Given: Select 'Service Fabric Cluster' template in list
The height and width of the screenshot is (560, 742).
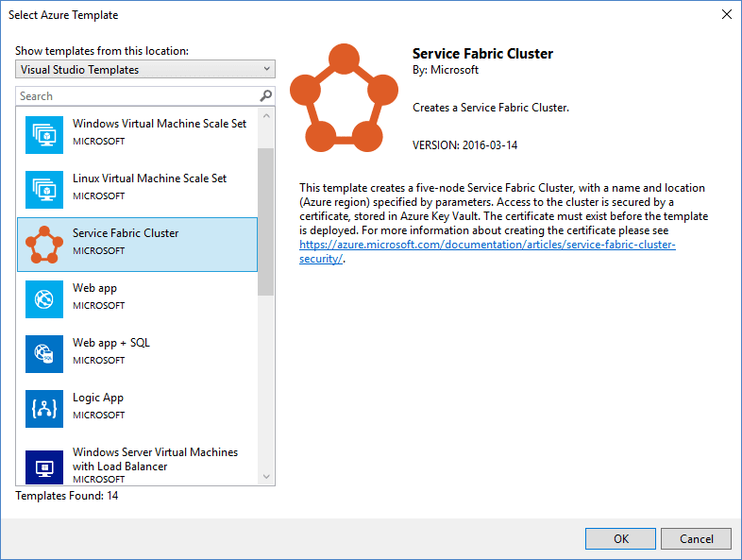Looking at the screenshot, I should pyautogui.click(x=137, y=245).
